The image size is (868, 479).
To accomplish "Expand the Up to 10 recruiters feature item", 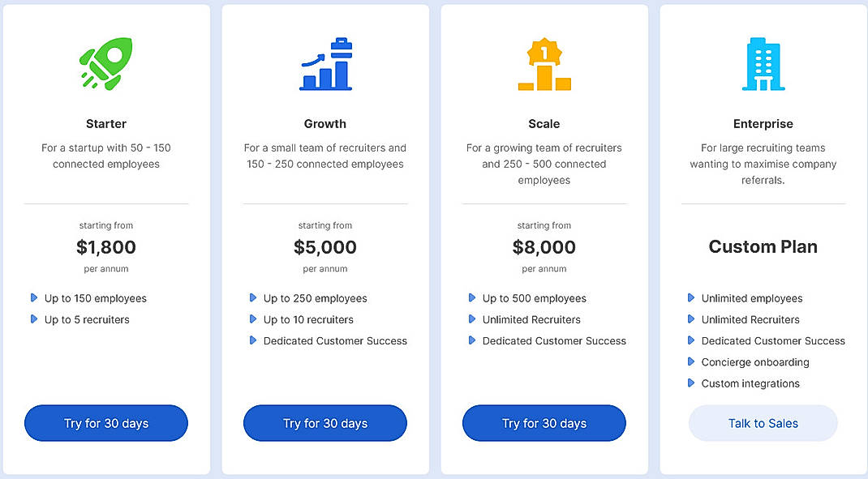I will tap(308, 319).
